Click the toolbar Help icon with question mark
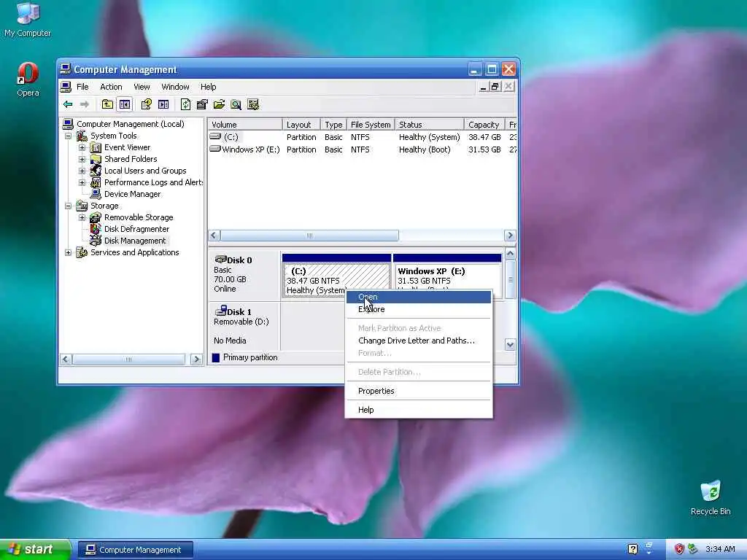 [146, 104]
